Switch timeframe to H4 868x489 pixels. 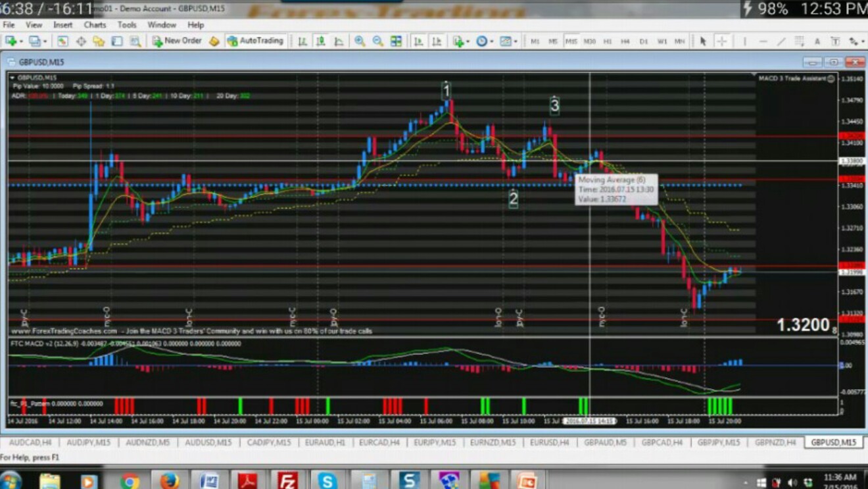click(x=625, y=41)
